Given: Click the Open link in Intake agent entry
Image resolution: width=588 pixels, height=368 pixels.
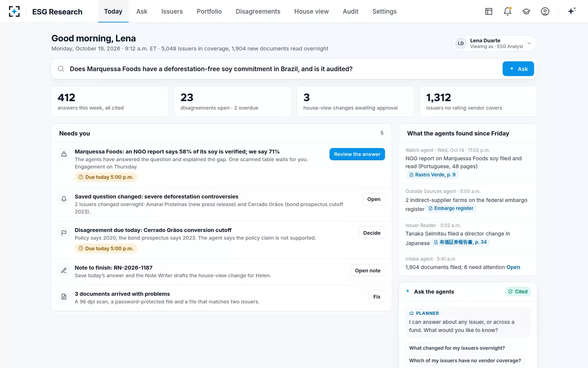Looking at the screenshot, I should 513,267.
